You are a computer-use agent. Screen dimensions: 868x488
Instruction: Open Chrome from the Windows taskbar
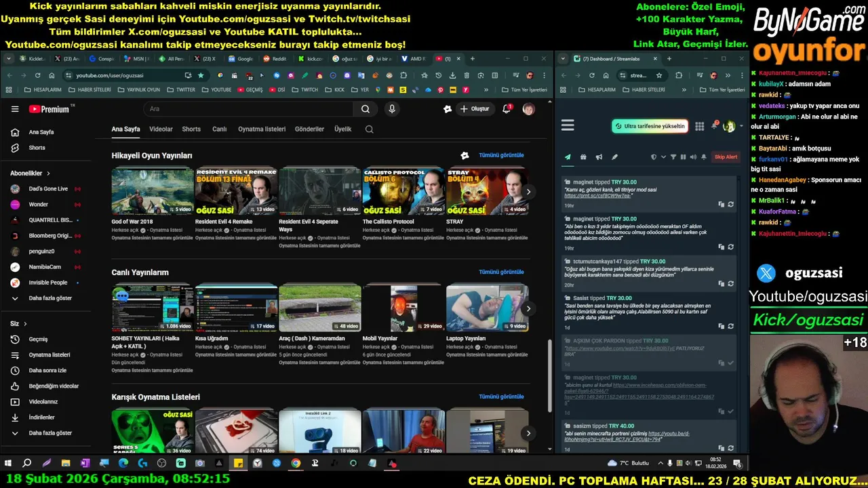pos(296,464)
